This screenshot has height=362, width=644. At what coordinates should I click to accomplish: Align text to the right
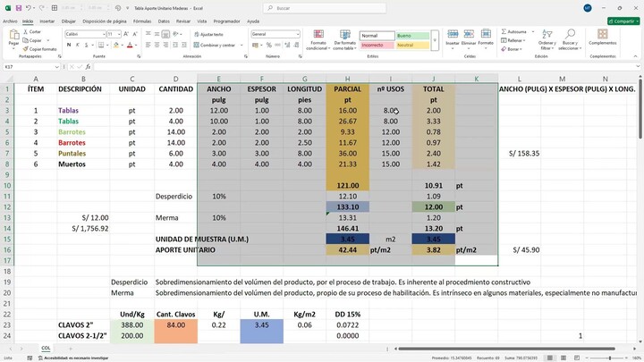click(165, 45)
